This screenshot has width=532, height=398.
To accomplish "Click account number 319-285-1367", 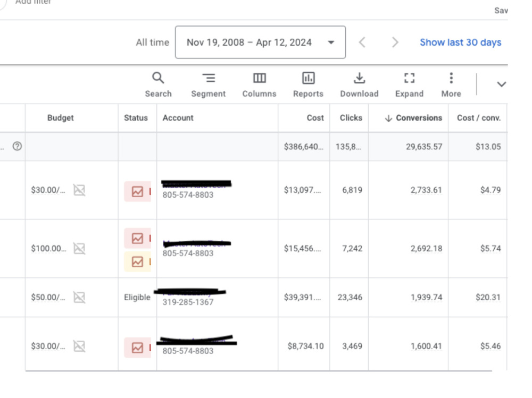I will click(188, 302).
